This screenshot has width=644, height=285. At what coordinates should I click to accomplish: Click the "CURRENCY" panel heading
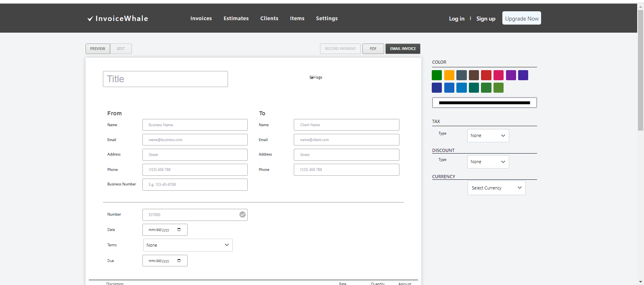(x=444, y=177)
